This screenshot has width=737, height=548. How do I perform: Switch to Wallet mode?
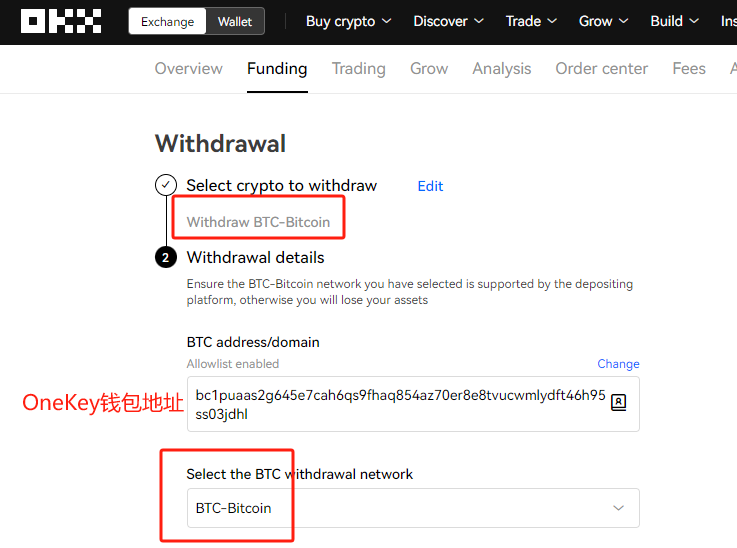pyautogui.click(x=235, y=22)
